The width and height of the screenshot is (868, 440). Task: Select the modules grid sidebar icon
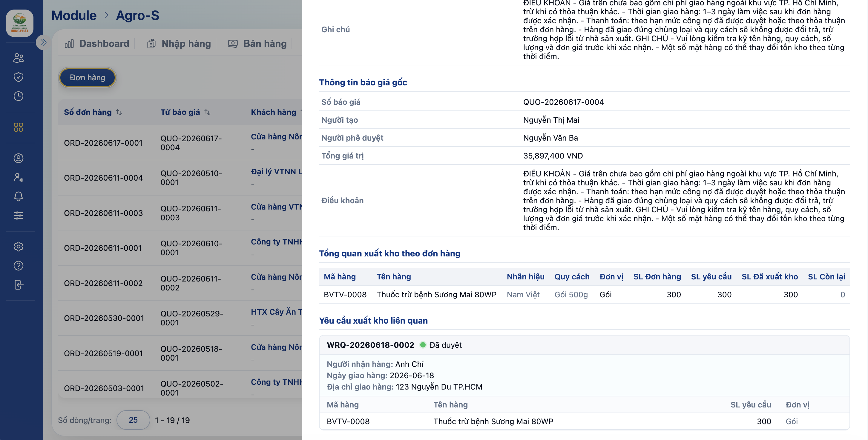coord(19,127)
